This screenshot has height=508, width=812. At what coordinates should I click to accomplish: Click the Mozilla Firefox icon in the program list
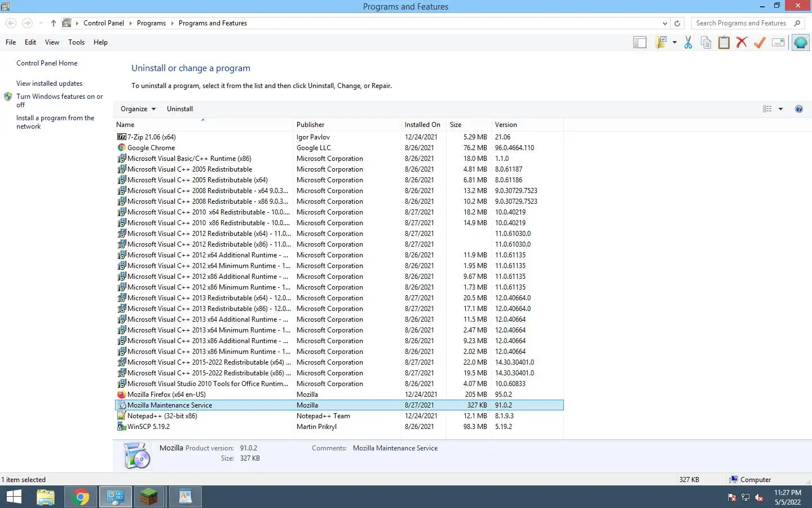(x=121, y=395)
